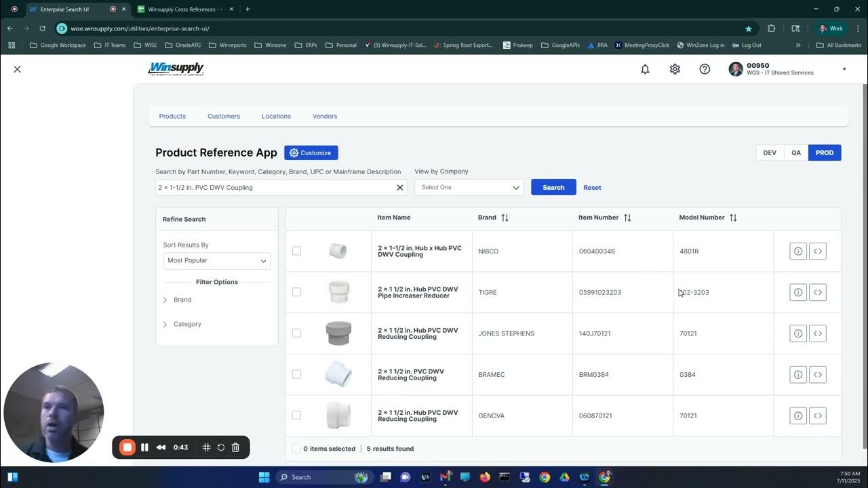Open Sort Results By Most Popular dropdown
Image resolution: width=868 pixels, height=488 pixels.
pyautogui.click(x=217, y=261)
